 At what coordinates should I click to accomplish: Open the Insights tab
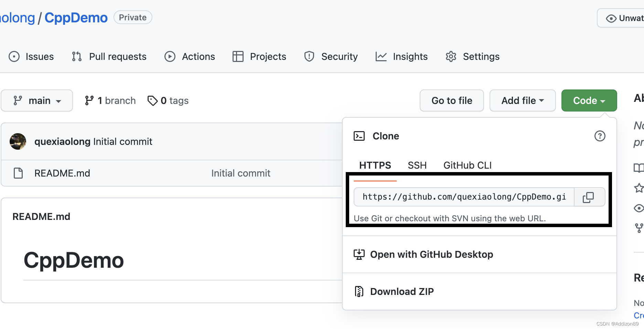pyautogui.click(x=401, y=56)
